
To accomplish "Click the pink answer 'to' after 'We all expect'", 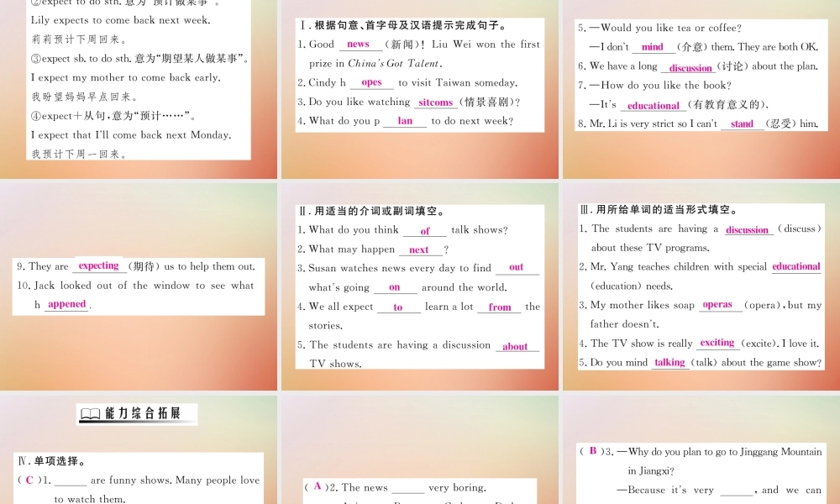I will click(398, 307).
